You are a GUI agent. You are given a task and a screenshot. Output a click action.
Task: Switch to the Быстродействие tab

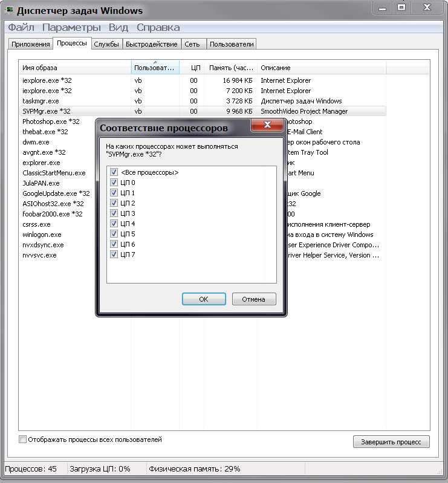coord(151,44)
